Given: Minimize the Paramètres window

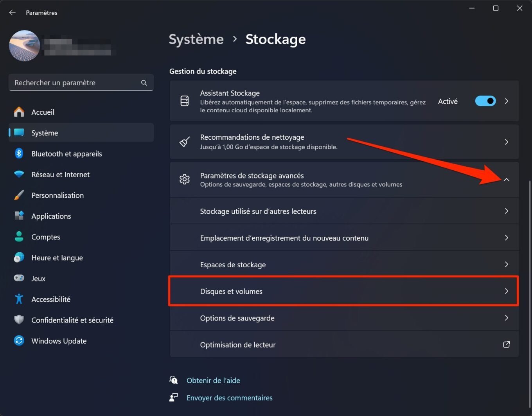Looking at the screenshot, I should [472, 8].
